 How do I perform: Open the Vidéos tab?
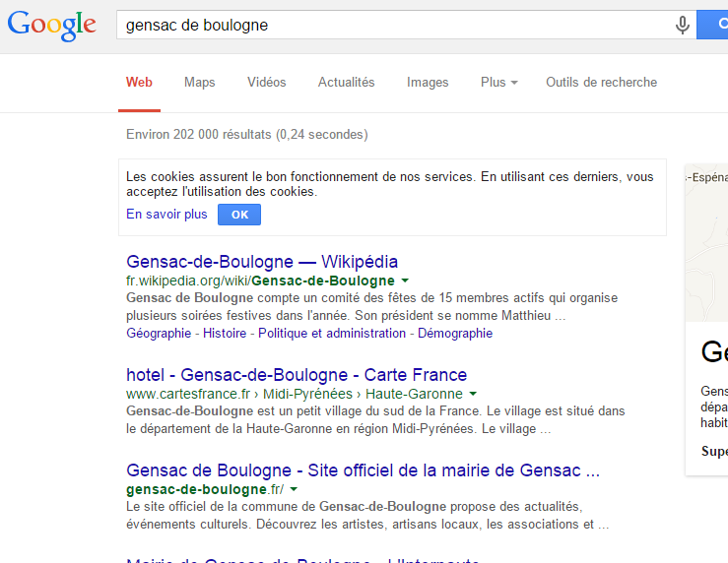(x=267, y=82)
